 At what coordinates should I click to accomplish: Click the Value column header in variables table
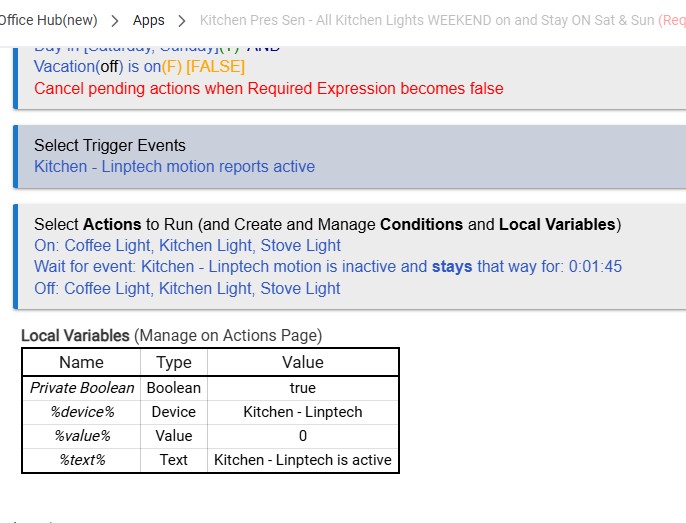point(302,362)
